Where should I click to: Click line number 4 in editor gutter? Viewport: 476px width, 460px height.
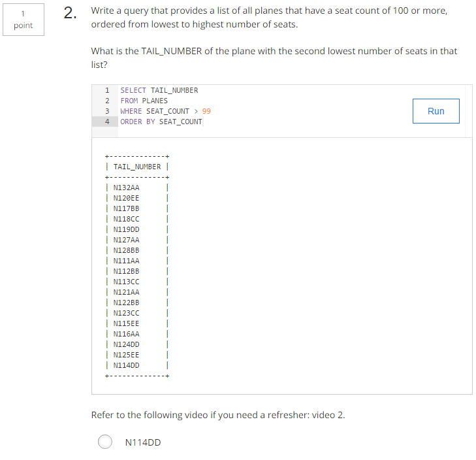[107, 122]
